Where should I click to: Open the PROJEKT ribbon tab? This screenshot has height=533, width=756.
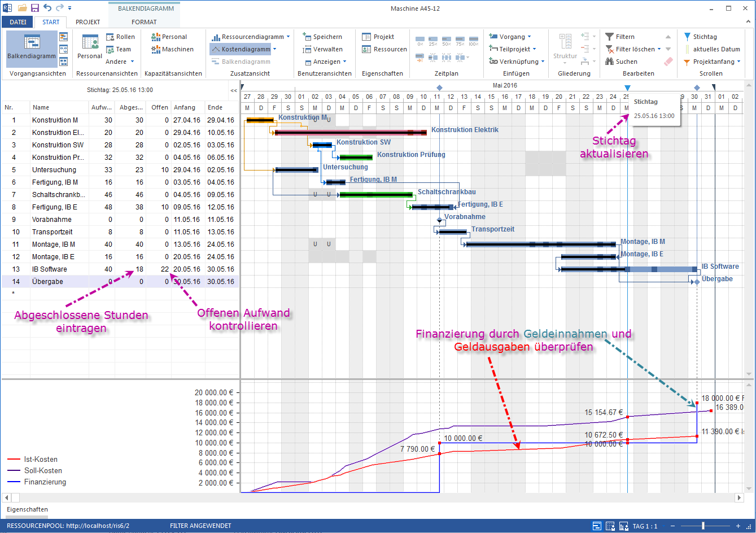point(88,22)
